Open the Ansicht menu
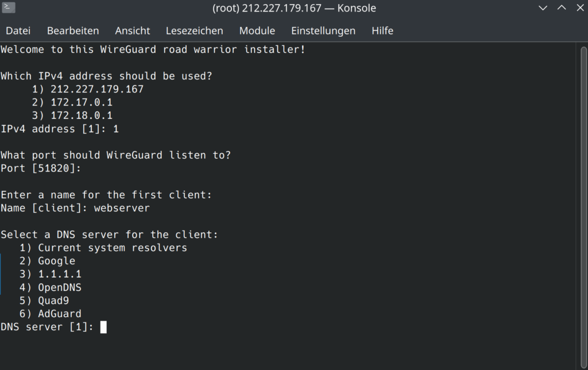Image resolution: width=588 pixels, height=370 pixels. [133, 31]
